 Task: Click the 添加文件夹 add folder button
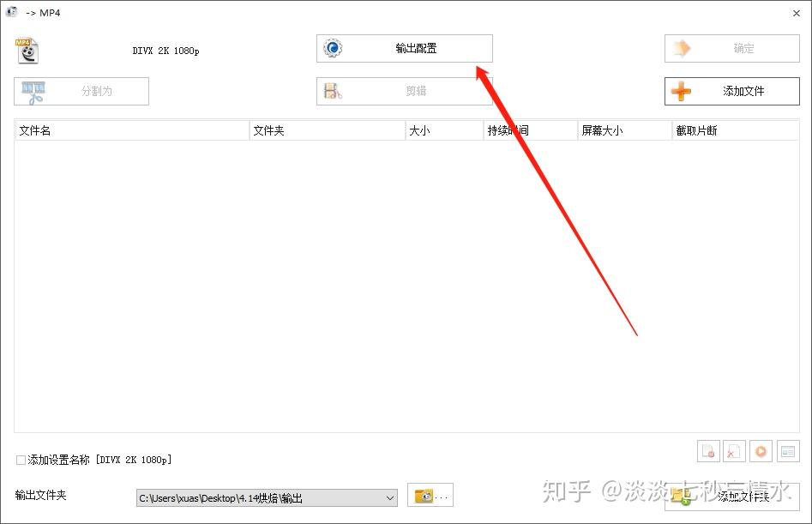tap(731, 497)
